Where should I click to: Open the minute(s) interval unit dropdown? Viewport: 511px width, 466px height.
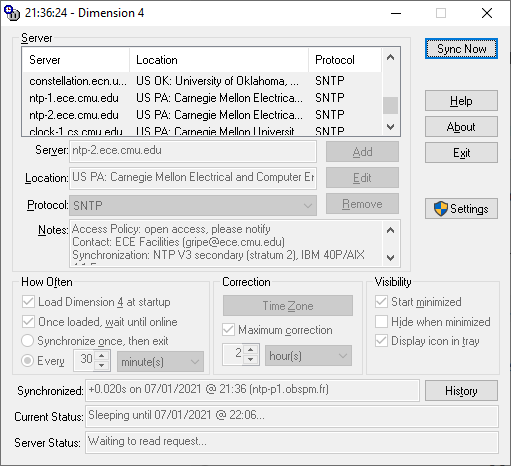point(160,362)
